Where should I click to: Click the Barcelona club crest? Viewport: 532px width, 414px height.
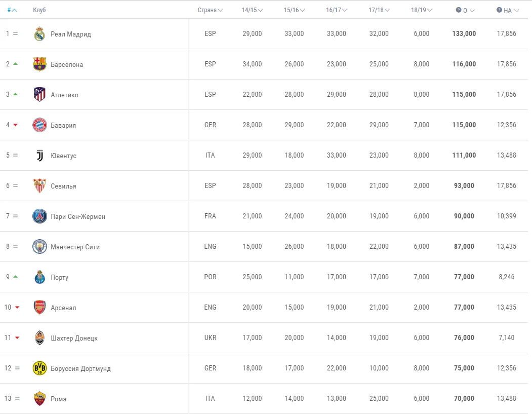[x=39, y=64]
